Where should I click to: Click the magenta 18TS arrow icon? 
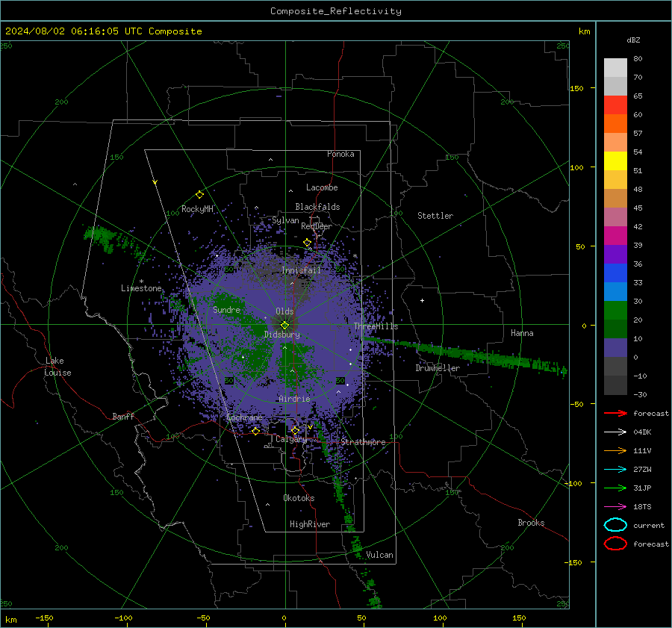coord(615,507)
